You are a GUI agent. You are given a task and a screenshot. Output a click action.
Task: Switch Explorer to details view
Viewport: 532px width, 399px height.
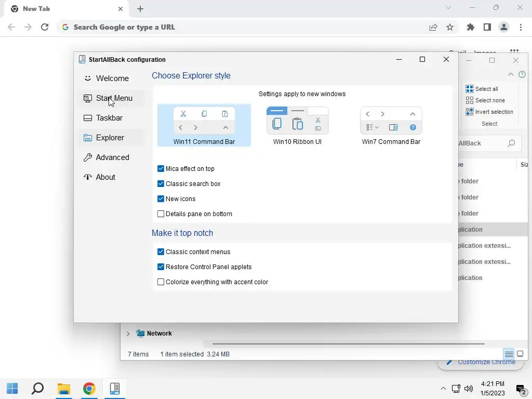[x=509, y=354]
